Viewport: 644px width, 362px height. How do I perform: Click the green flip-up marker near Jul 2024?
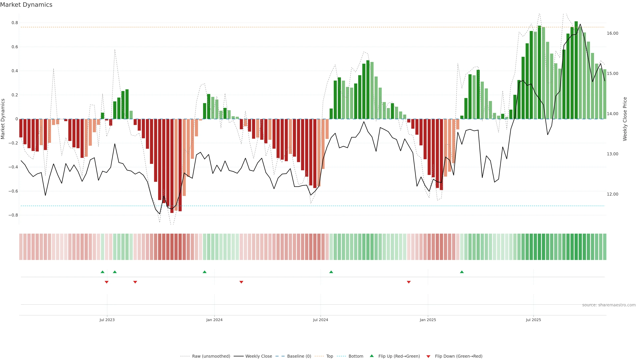(x=331, y=272)
